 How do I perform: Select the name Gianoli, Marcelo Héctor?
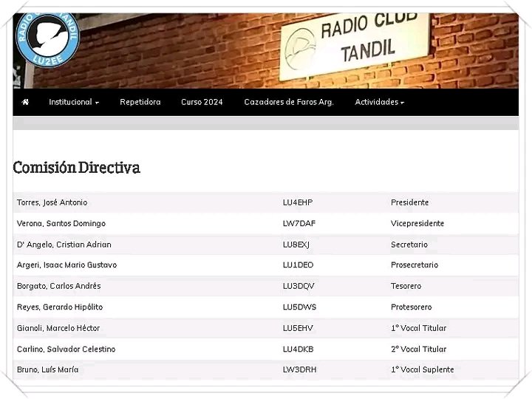[58, 328]
